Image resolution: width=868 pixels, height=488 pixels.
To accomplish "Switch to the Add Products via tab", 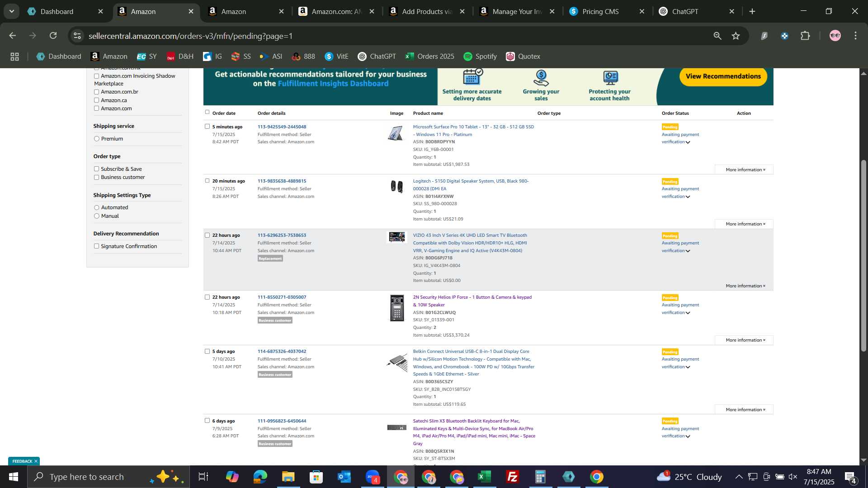I will click(426, 11).
